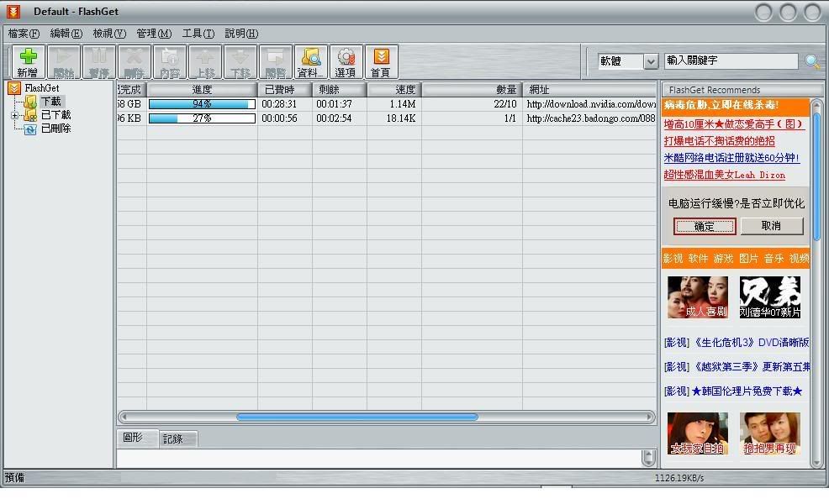Click the 取消 button in the ad panel
The width and height of the screenshot is (829, 504).
coord(771,226)
